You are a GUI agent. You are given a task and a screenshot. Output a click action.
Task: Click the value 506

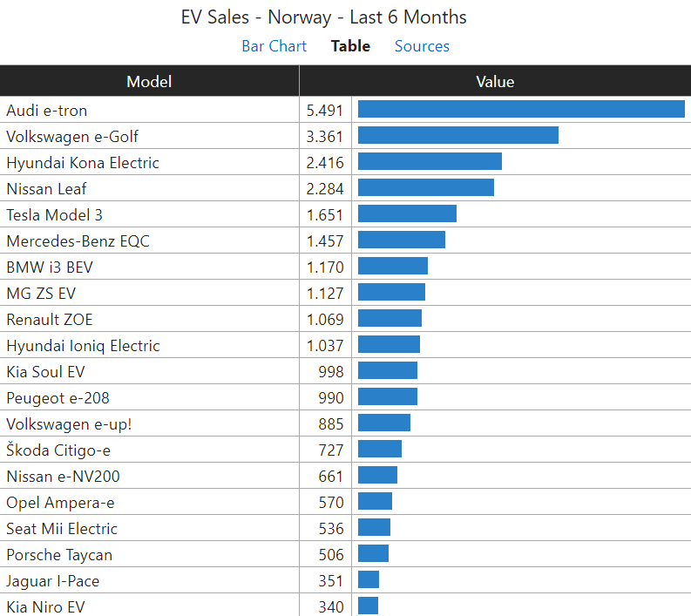pos(331,554)
